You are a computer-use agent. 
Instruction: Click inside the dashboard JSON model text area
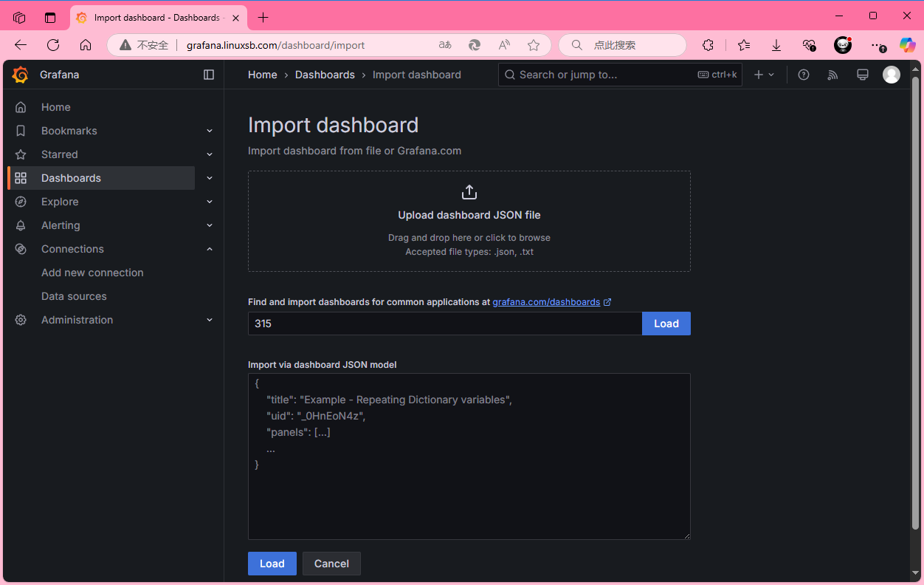click(x=469, y=456)
